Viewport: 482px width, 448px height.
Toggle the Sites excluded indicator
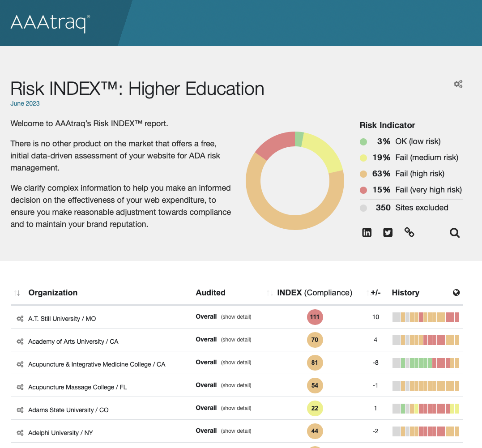(x=363, y=207)
